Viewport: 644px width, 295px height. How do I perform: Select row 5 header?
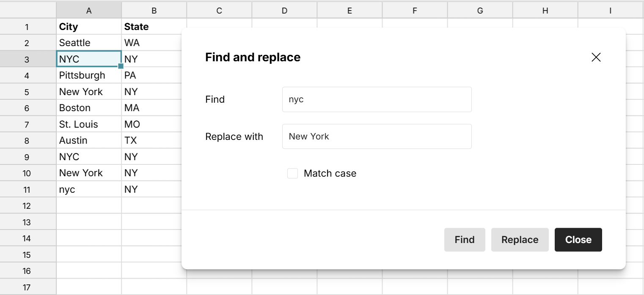point(28,91)
